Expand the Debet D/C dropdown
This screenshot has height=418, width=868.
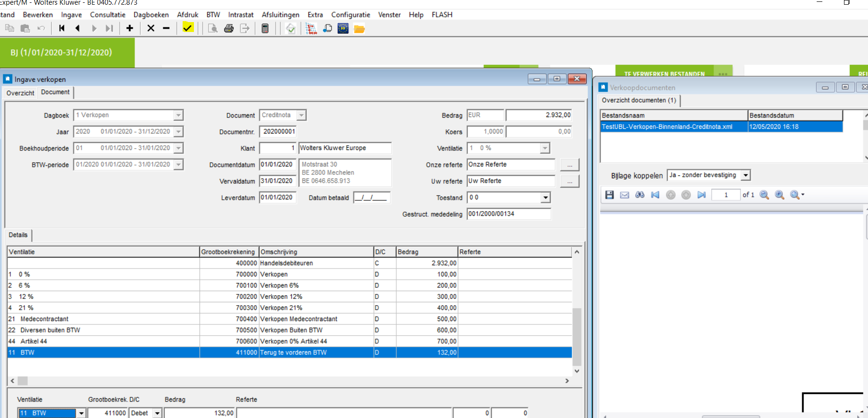coord(157,413)
